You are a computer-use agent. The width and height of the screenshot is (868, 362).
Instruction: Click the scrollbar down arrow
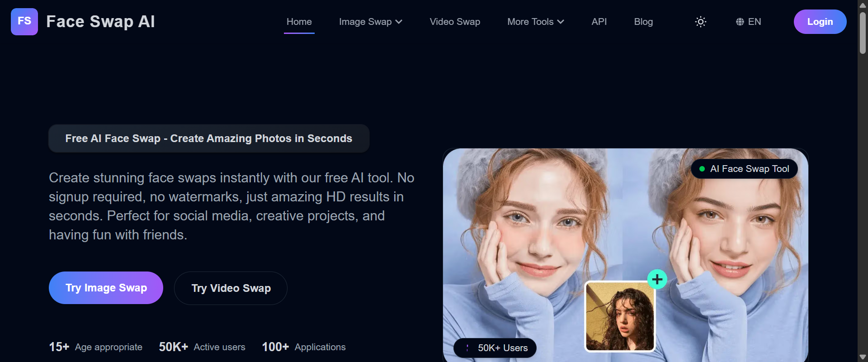pos(863,357)
